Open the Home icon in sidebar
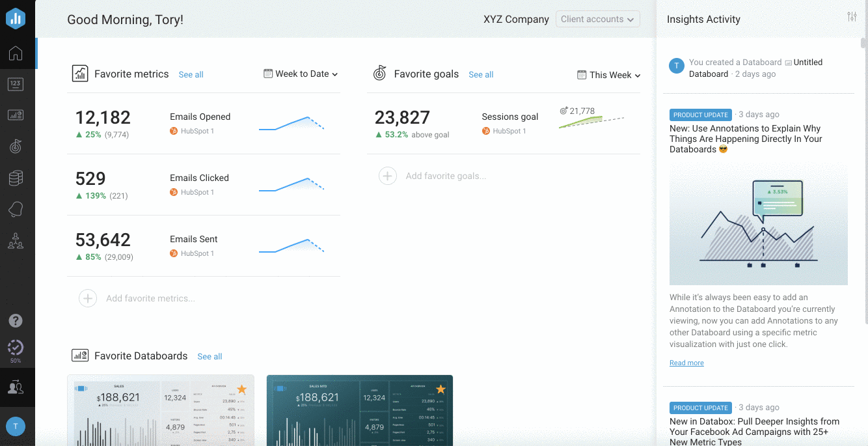868x446 pixels. [16, 53]
